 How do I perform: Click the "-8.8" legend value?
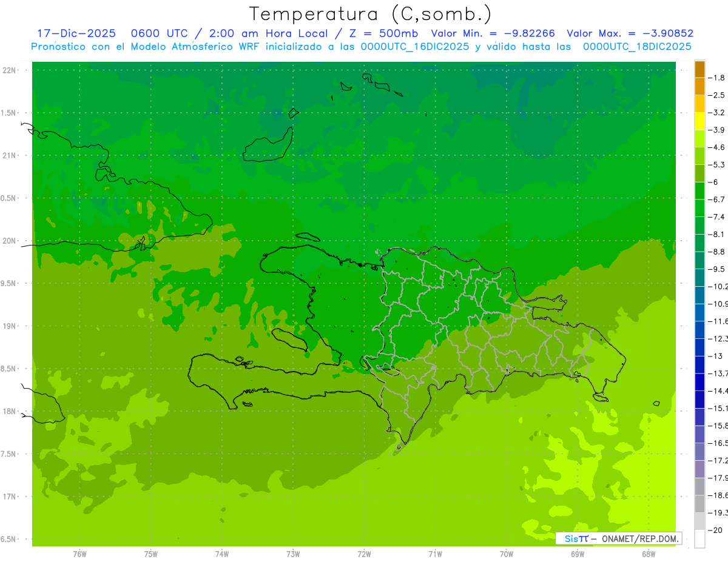[x=716, y=252]
